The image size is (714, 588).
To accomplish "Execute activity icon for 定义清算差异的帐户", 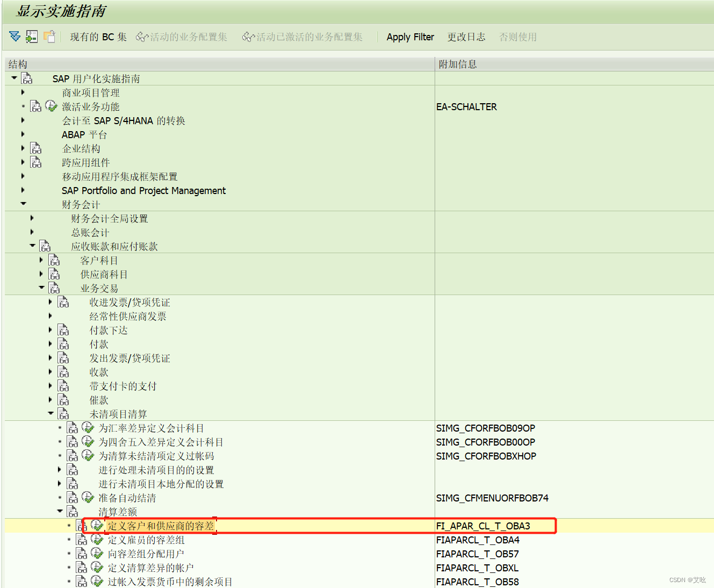I will pos(97,567).
